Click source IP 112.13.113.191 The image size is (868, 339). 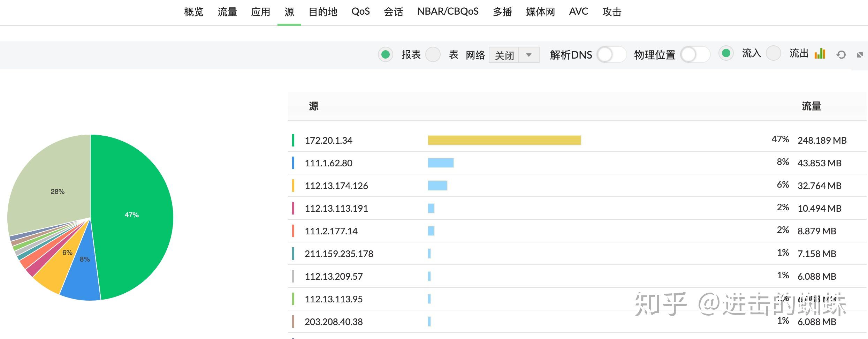tap(336, 208)
